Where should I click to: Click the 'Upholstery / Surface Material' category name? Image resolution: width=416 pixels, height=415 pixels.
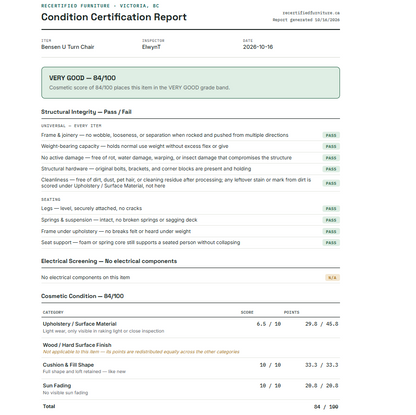[x=80, y=324]
